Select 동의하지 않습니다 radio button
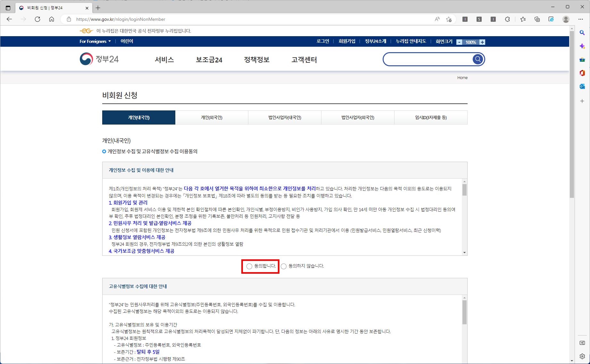Image resolution: width=590 pixels, height=364 pixels. point(284,266)
